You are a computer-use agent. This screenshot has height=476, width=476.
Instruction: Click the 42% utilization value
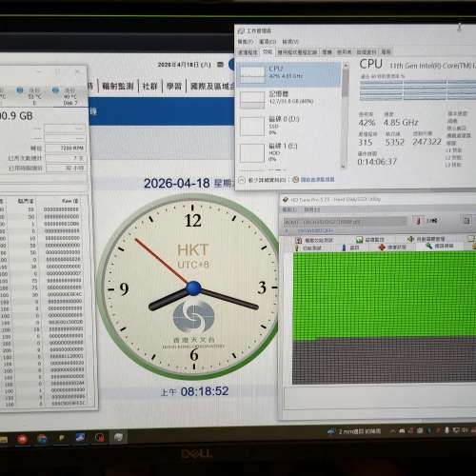coord(367,123)
